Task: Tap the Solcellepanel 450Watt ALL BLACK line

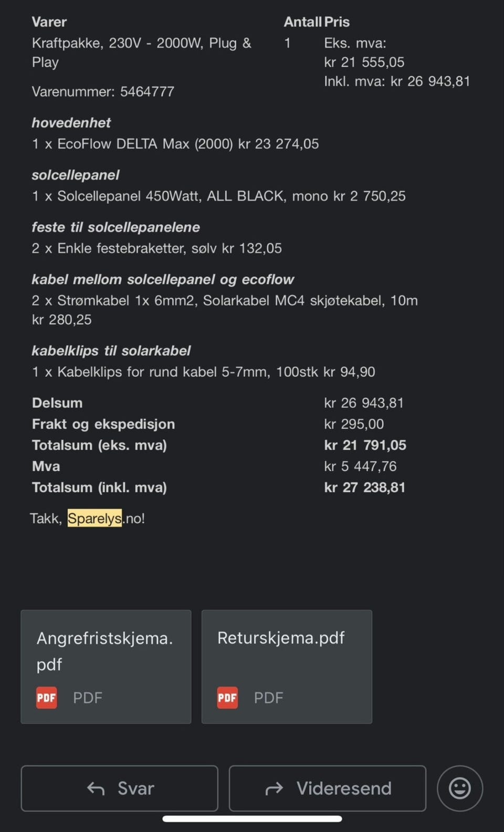Action: pos(218,196)
